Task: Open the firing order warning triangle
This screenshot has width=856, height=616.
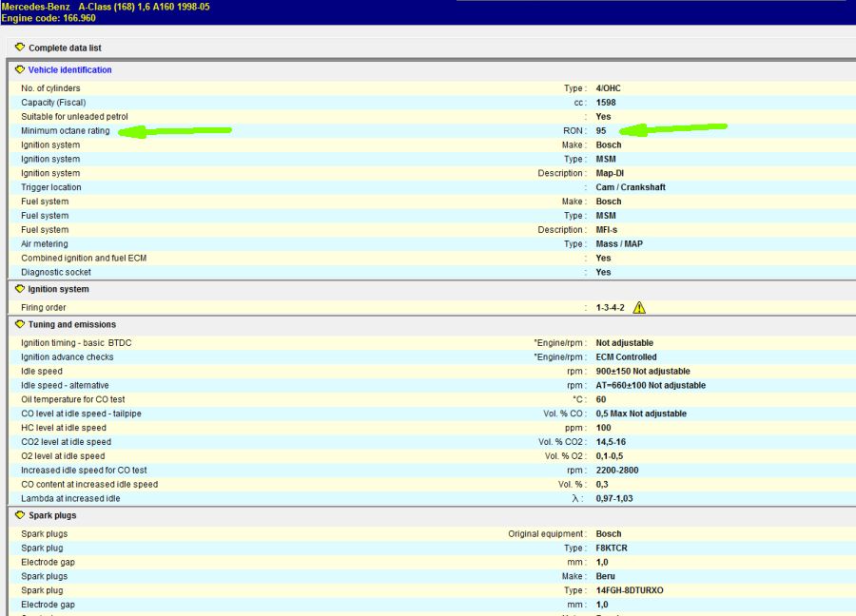Action: pos(639,308)
